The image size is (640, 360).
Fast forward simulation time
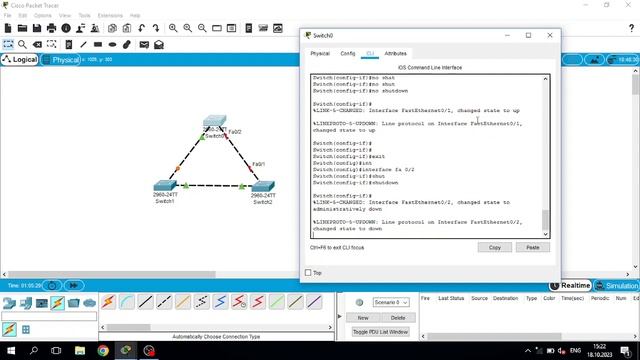pyautogui.click(x=74, y=285)
